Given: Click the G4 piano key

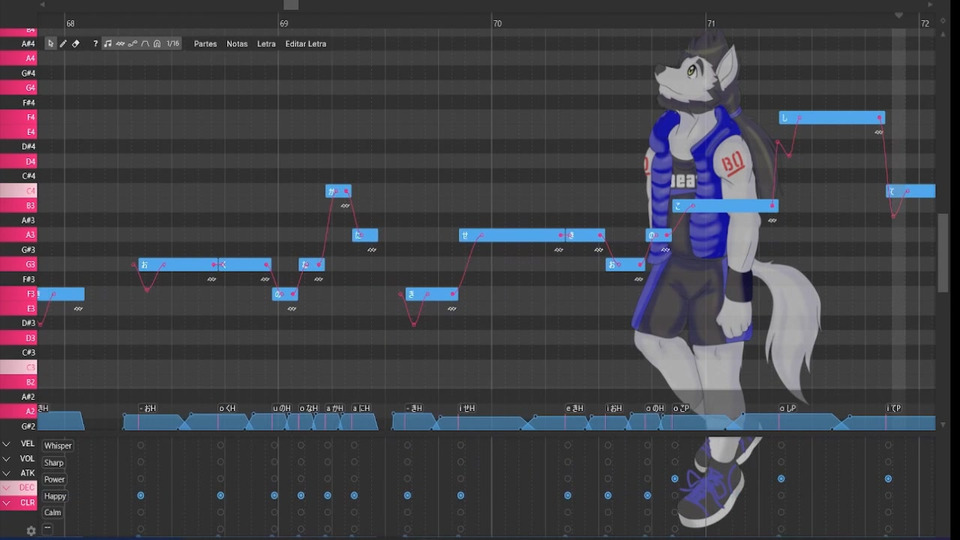Looking at the screenshot, I should (18, 88).
